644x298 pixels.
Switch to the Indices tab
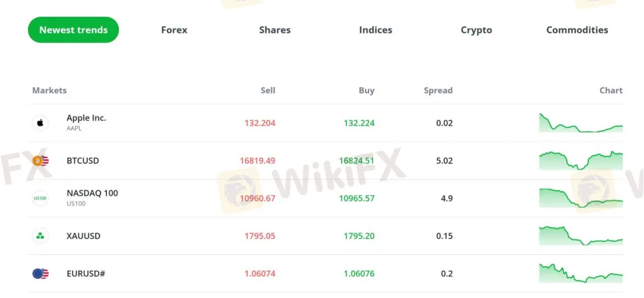375,30
